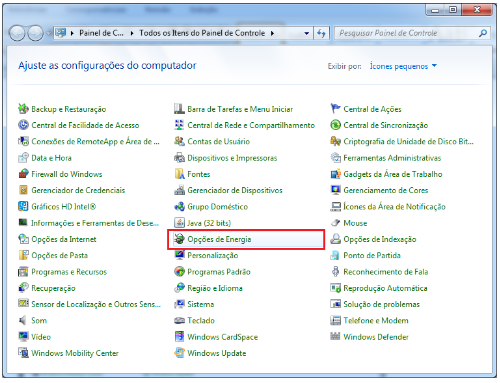This screenshot has width=500, height=383.
Task: Open Programas e Recursos link
Action: click(x=69, y=272)
